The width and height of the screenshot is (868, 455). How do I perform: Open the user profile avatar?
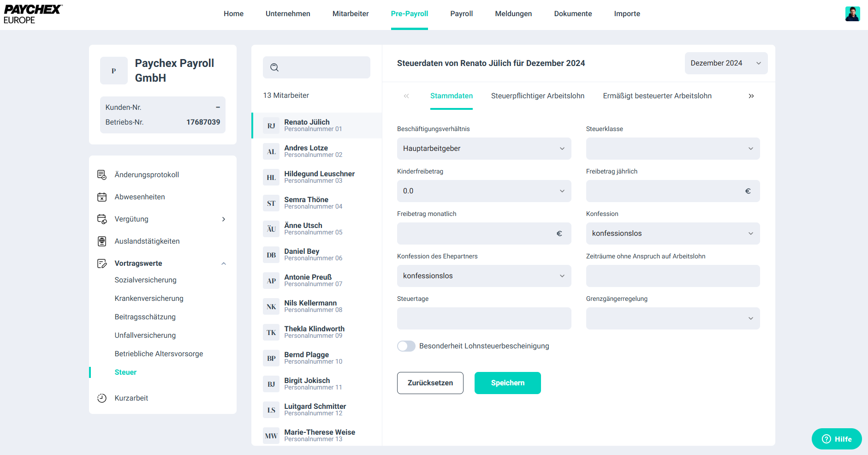[x=852, y=14]
